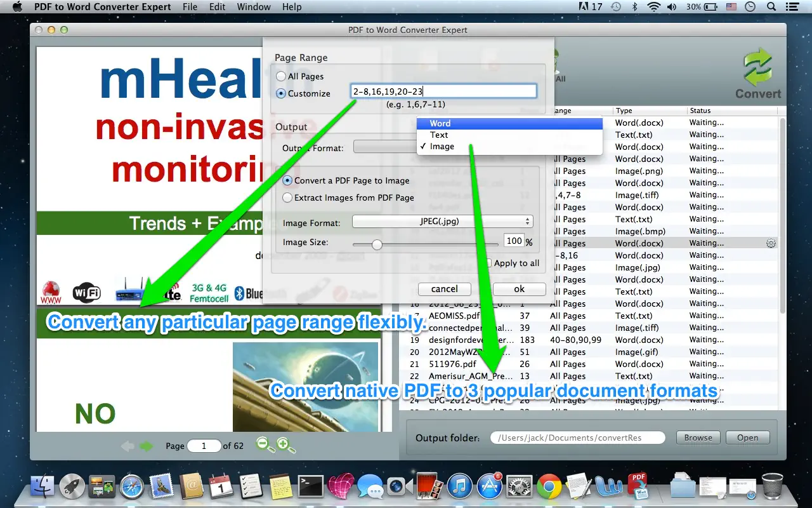Image resolution: width=812 pixels, height=508 pixels.
Task: Click Wi-Fi status icon in menu bar
Action: pyautogui.click(x=653, y=7)
